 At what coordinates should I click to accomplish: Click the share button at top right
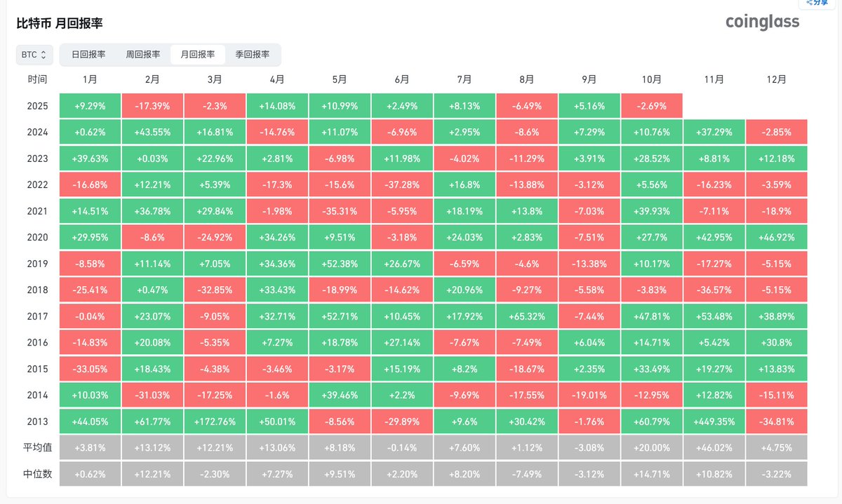point(817,4)
